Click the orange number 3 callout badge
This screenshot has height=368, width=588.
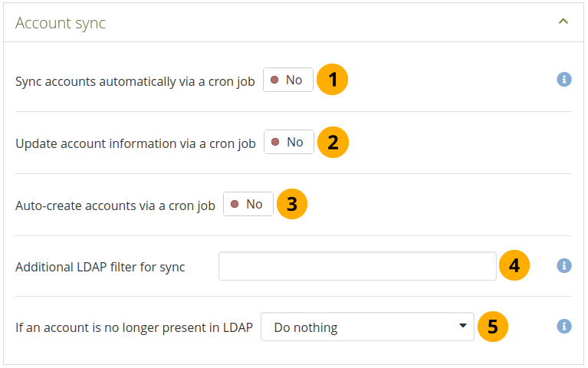[x=292, y=204]
